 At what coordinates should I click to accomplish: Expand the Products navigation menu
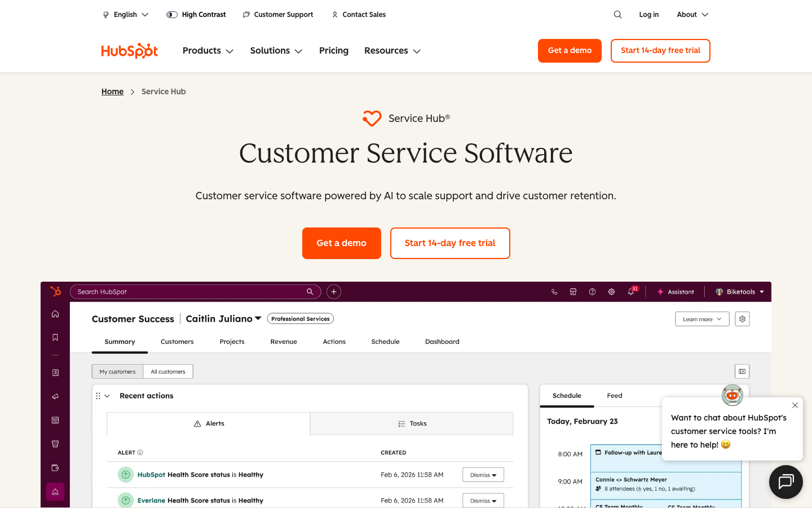[208, 51]
